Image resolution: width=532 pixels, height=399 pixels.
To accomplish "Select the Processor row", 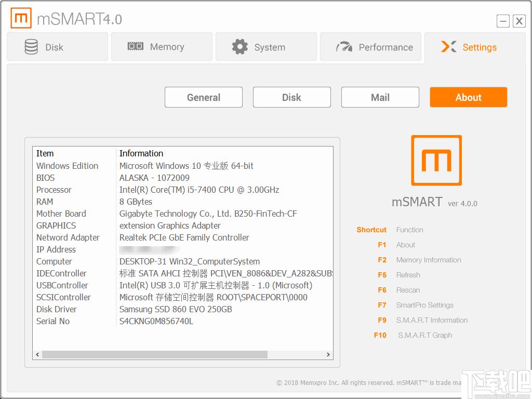I will click(183, 190).
